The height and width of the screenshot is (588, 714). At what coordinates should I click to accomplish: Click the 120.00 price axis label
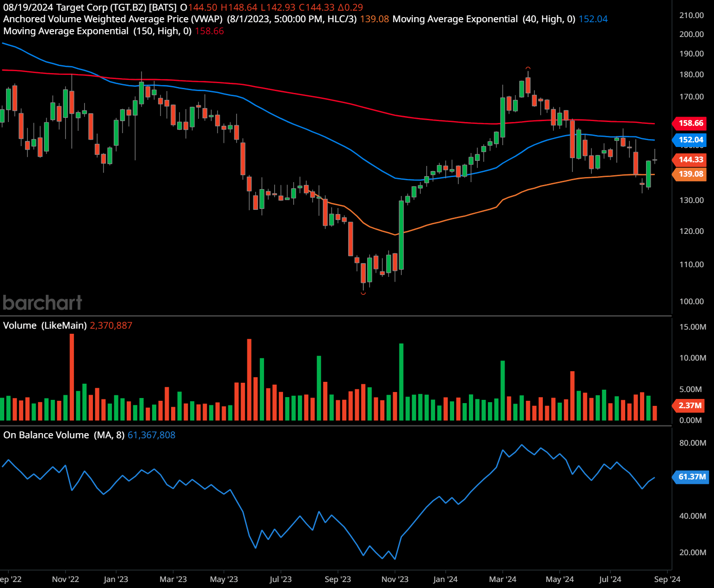click(691, 231)
